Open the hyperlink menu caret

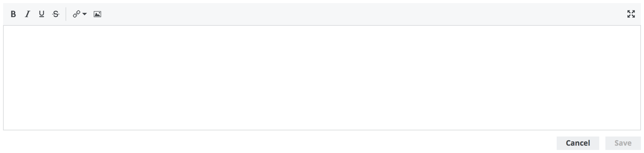pos(85,14)
